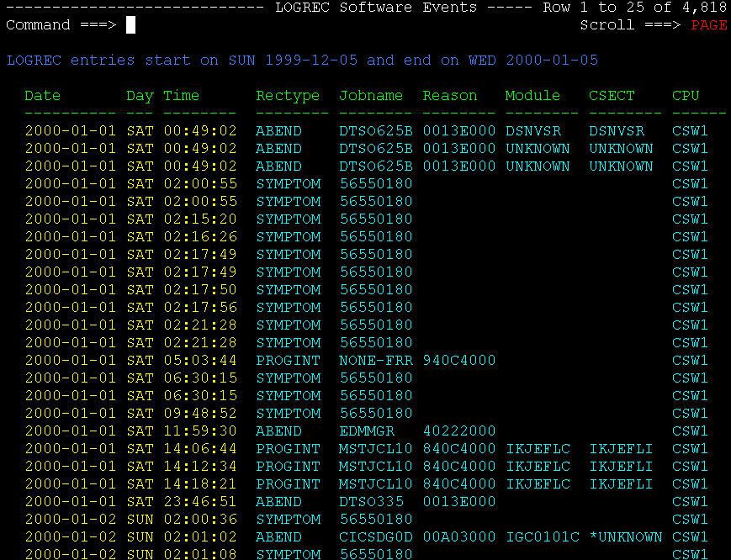Screen dimensions: 731x560
Task: Click IKJEFLI CSECT in the 14:18:21 row
Action: click(x=621, y=484)
